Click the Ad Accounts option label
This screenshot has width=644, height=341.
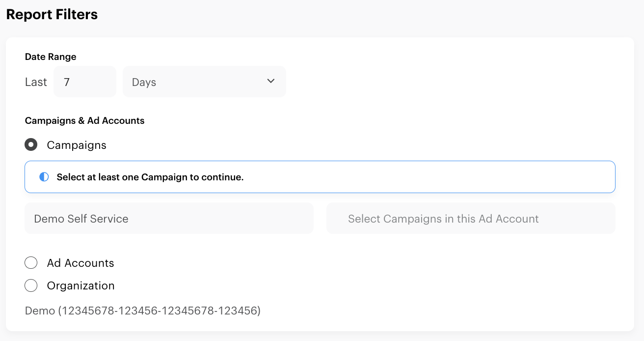80,263
